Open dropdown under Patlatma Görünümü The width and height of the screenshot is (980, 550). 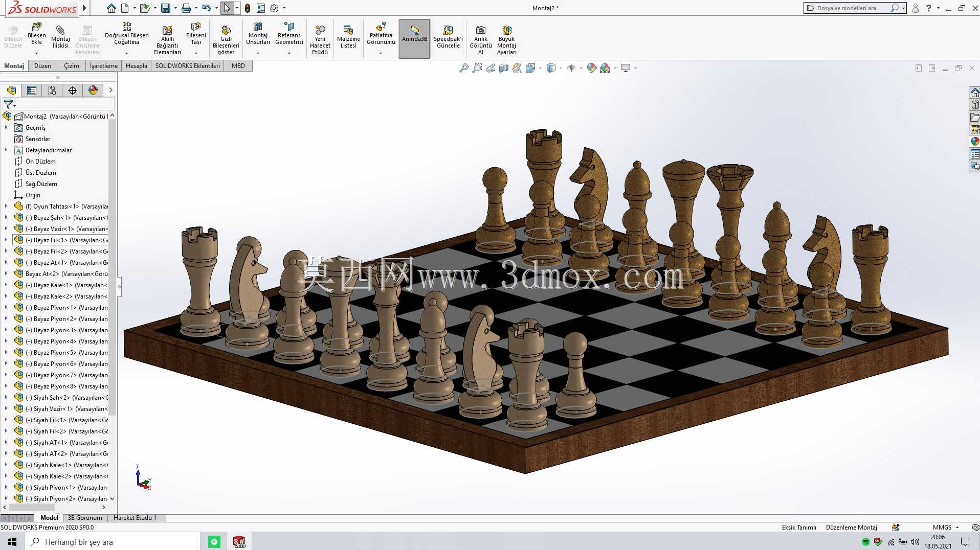381,53
